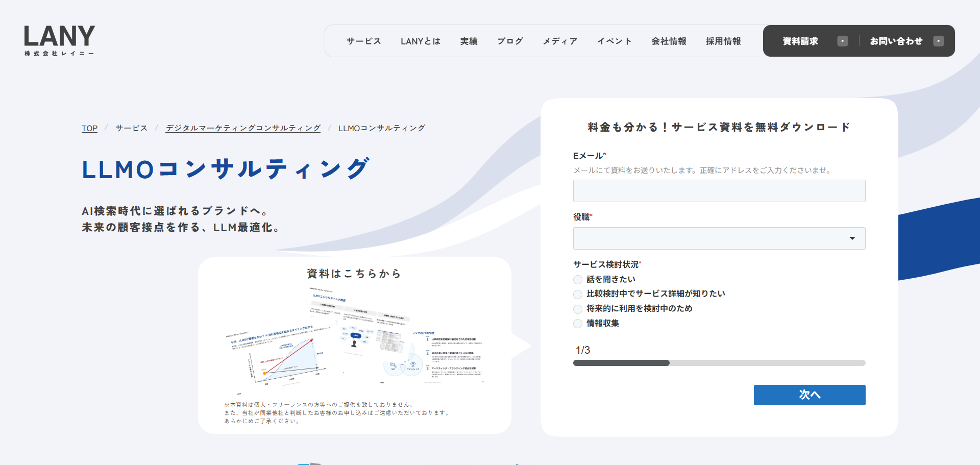Follow the TOP breadcrumb link

pos(89,128)
